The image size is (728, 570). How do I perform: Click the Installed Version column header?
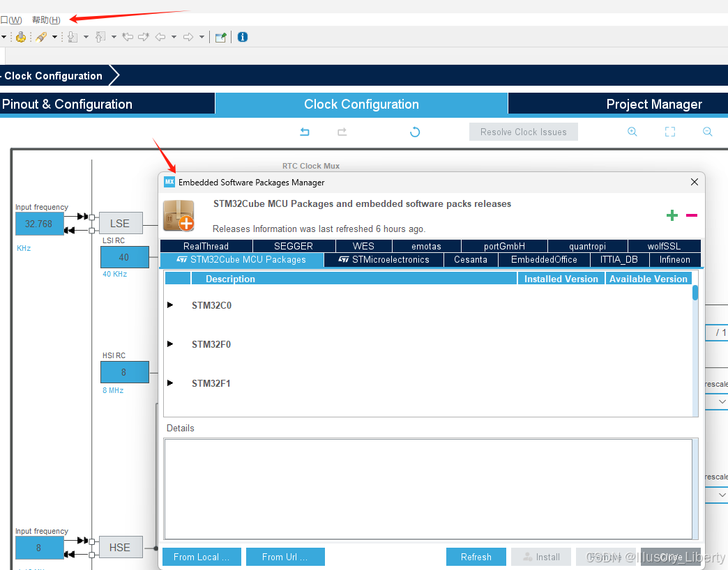coord(561,279)
